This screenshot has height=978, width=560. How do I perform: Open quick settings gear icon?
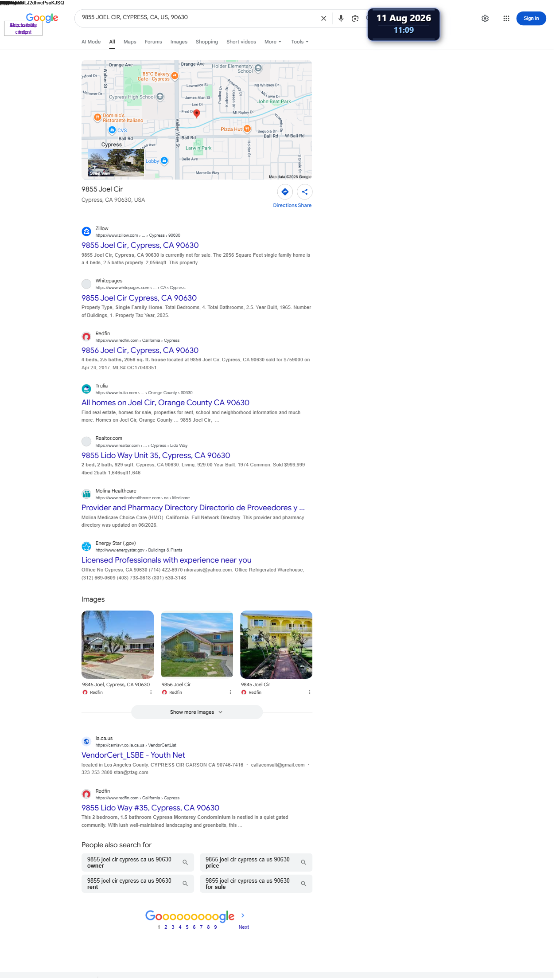pyautogui.click(x=485, y=18)
